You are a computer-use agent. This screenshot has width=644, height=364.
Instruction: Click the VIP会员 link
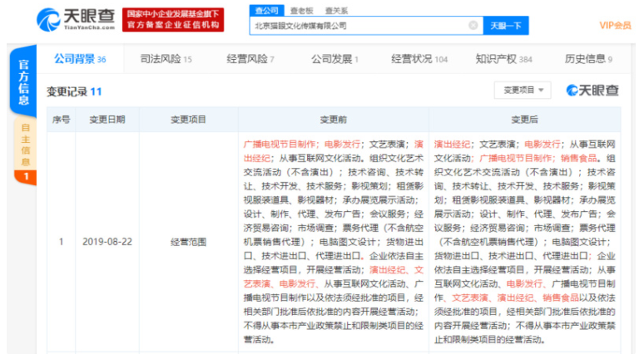click(615, 26)
